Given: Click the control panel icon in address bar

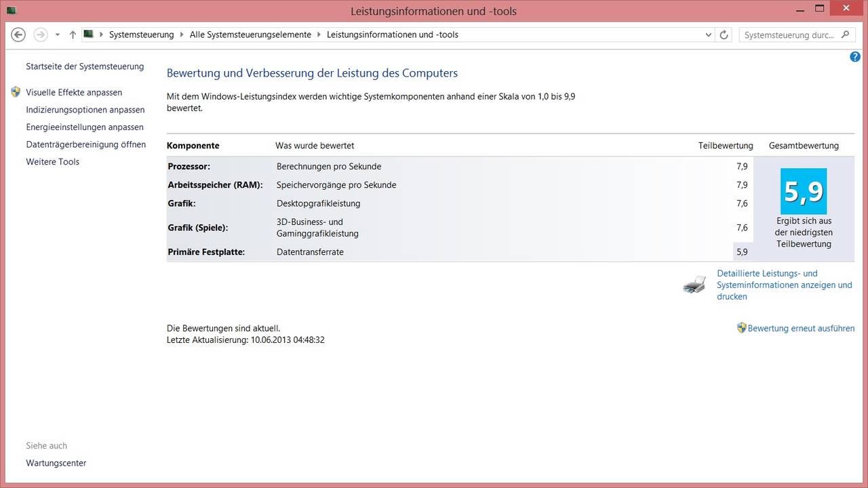Looking at the screenshot, I should coord(89,34).
